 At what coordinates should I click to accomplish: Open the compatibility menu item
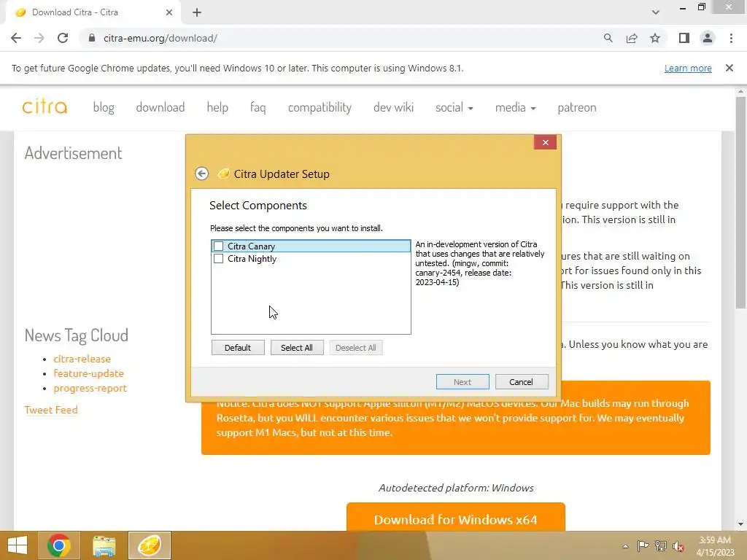(320, 107)
